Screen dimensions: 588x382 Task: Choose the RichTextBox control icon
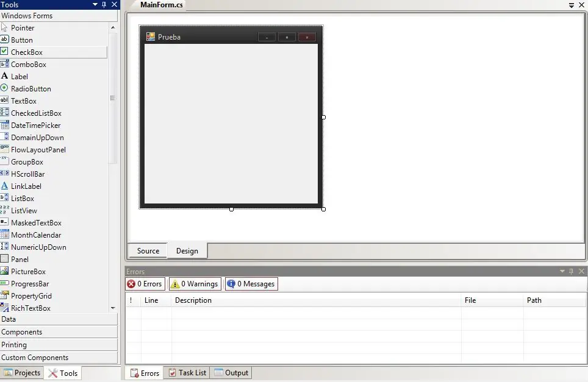click(4, 308)
